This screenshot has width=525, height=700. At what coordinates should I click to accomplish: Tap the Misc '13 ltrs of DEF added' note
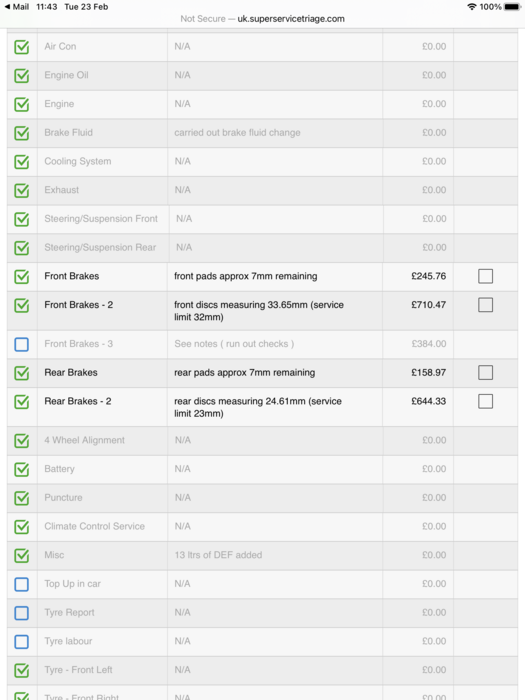click(218, 555)
